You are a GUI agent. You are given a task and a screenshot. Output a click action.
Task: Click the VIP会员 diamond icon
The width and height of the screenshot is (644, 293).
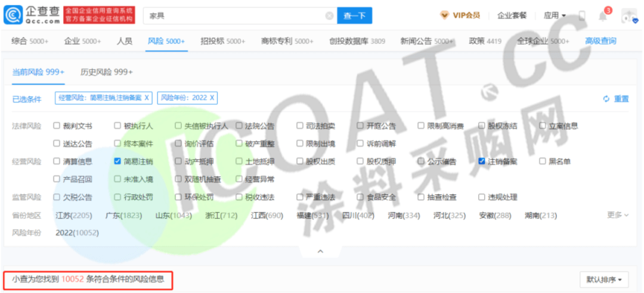(445, 15)
